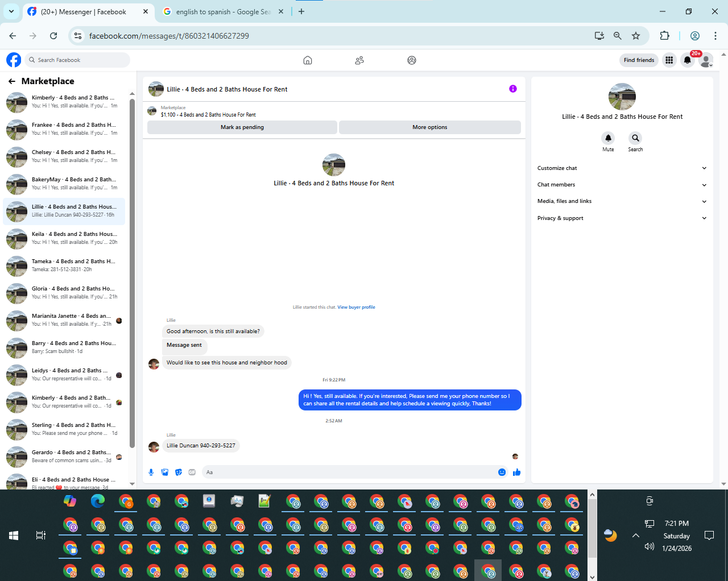Screen dimensions: 728x581
Task: Click the Search Facebook field
Action: pyautogui.click(x=78, y=60)
